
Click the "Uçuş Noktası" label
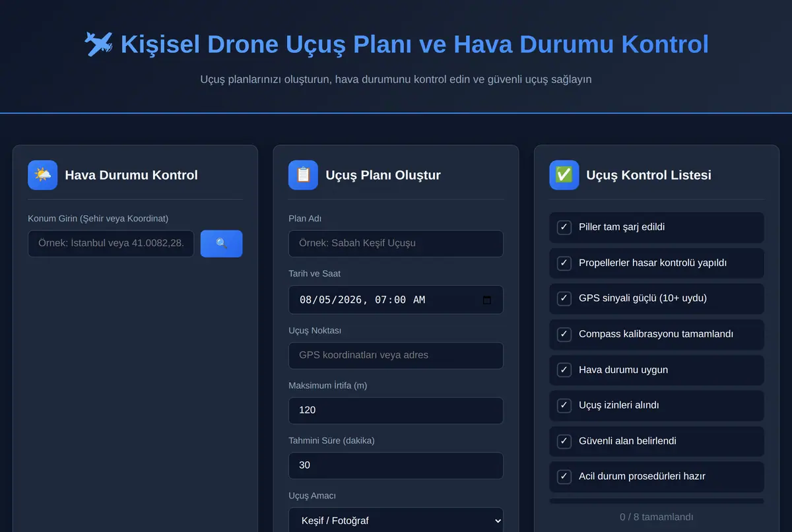tap(315, 330)
